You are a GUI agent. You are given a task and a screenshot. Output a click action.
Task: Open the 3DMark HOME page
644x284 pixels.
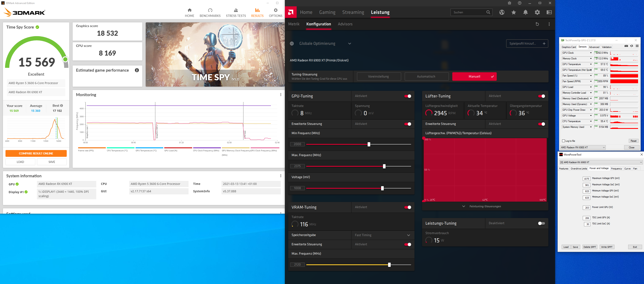click(x=189, y=12)
